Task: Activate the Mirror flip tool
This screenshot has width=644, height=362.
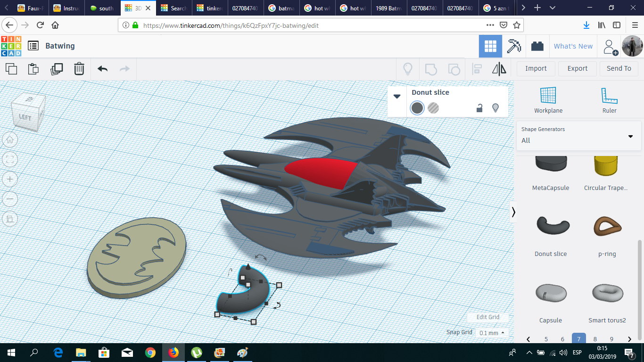Action: pos(499,69)
